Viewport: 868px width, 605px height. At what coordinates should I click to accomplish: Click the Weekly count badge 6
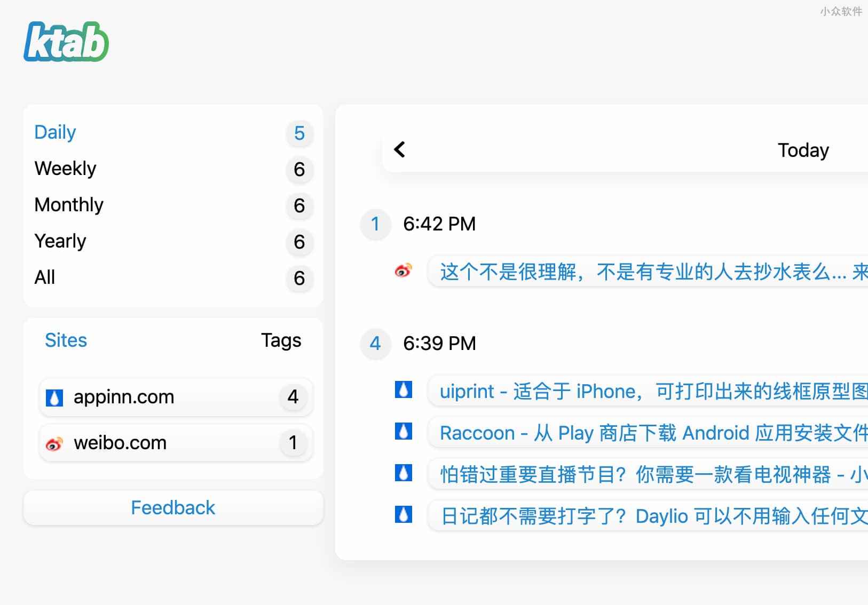coord(299,169)
